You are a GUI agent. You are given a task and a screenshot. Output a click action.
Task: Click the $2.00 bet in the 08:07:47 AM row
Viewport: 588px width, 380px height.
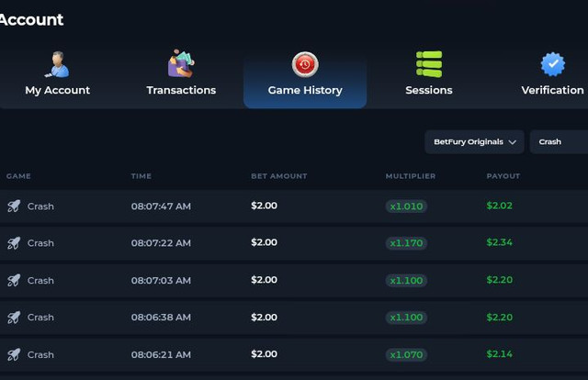(264, 206)
